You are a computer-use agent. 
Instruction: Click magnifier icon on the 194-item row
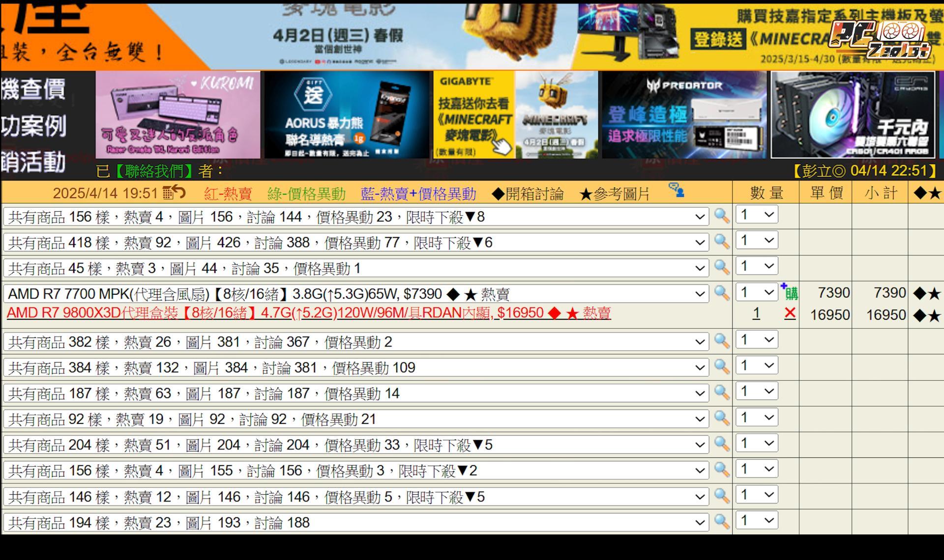[x=721, y=521]
